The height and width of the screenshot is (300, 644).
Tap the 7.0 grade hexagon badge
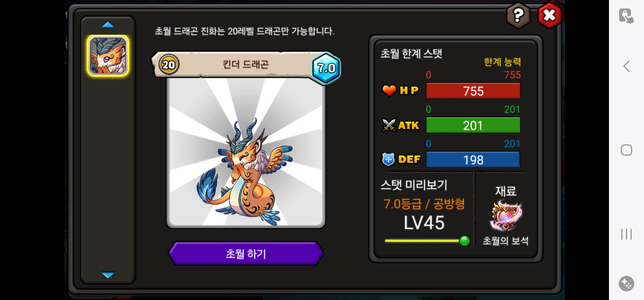(x=326, y=68)
